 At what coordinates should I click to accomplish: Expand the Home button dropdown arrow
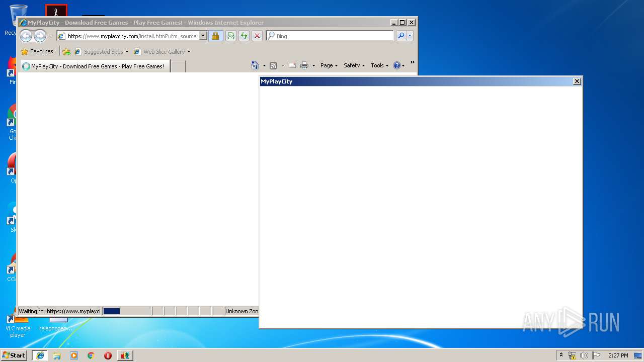(x=264, y=66)
